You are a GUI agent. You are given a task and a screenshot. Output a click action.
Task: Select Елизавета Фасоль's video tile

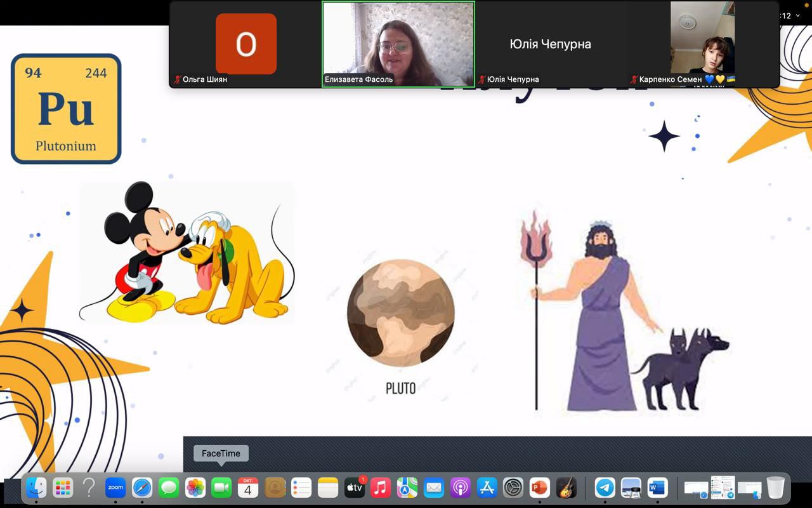[x=398, y=44]
